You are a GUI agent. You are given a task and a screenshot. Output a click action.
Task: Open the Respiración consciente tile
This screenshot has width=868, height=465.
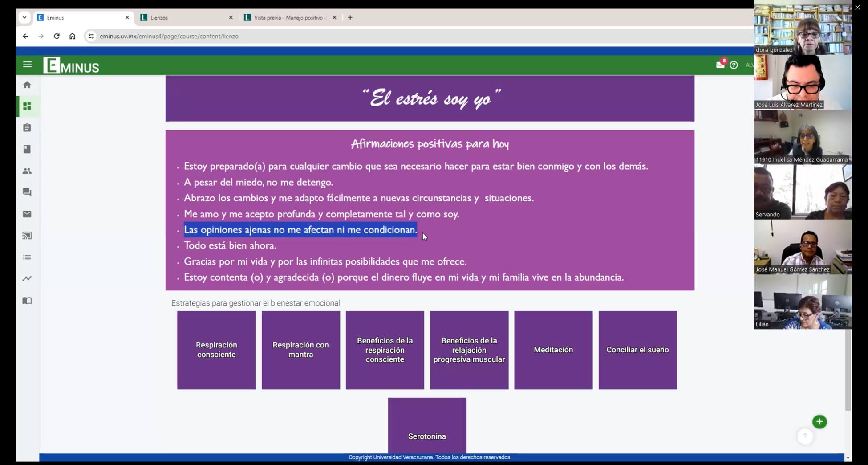pyautogui.click(x=216, y=350)
